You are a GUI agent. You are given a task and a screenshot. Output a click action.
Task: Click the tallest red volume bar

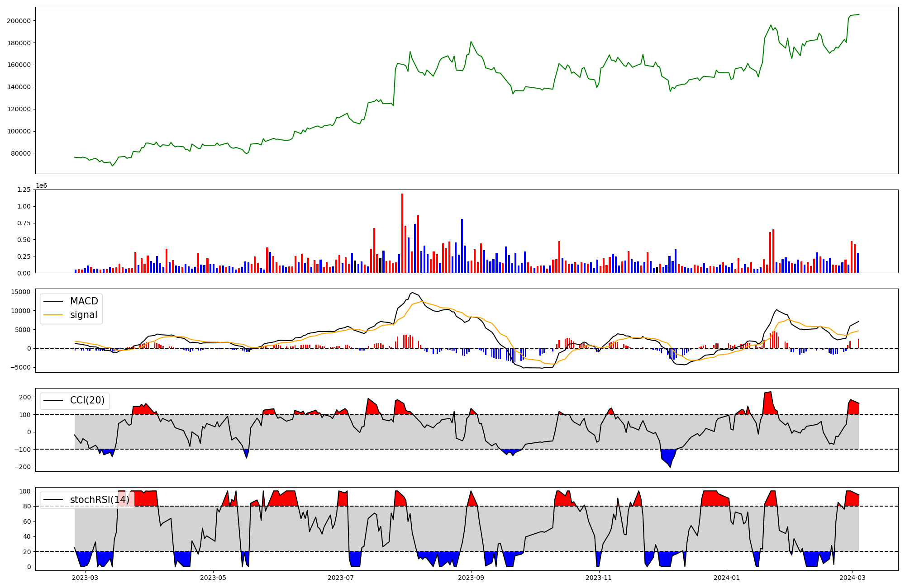point(402,233)
